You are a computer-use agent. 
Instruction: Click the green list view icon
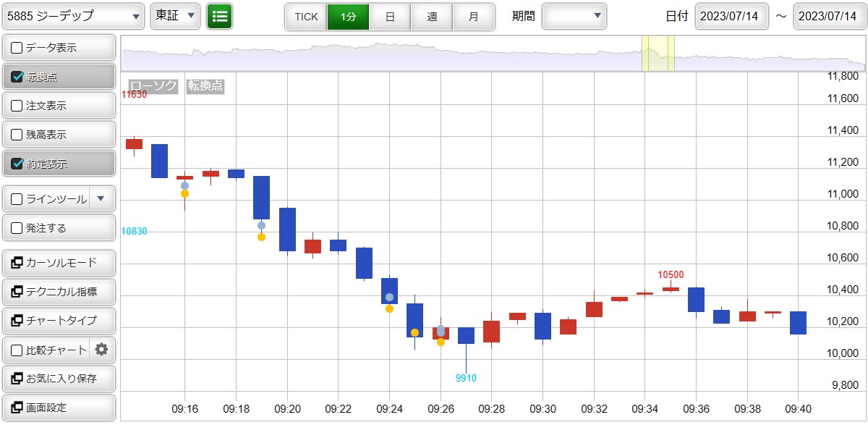(x=219, y=16)
